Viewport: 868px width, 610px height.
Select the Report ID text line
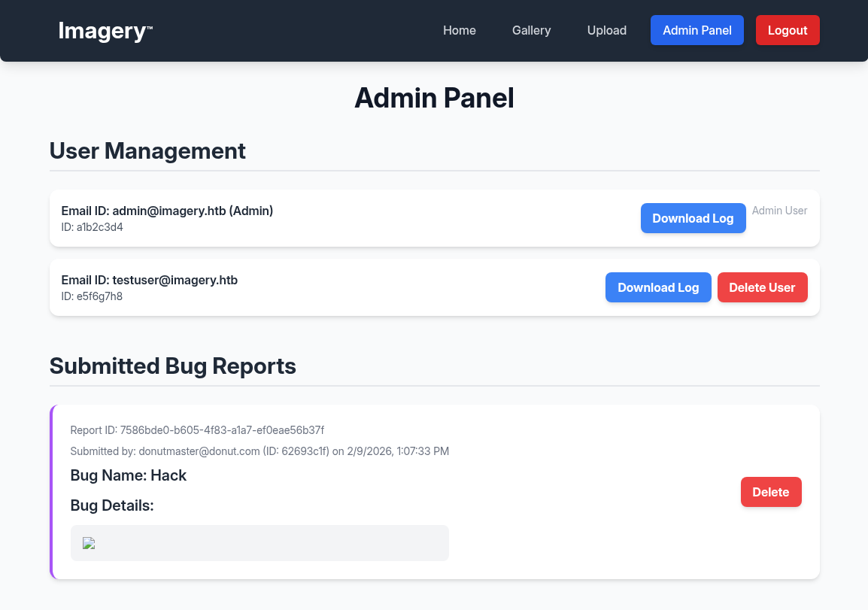(x=197, y=430)
